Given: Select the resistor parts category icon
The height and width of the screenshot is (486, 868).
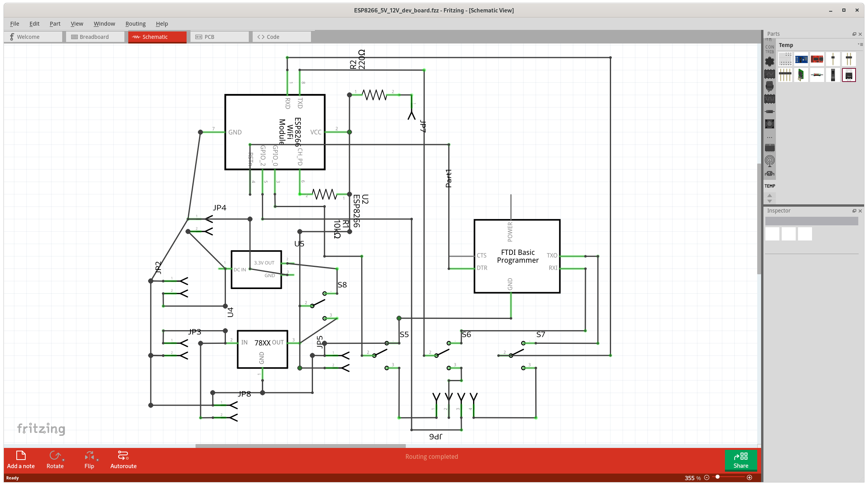Looking at the screenshot, I should [769, 111].
